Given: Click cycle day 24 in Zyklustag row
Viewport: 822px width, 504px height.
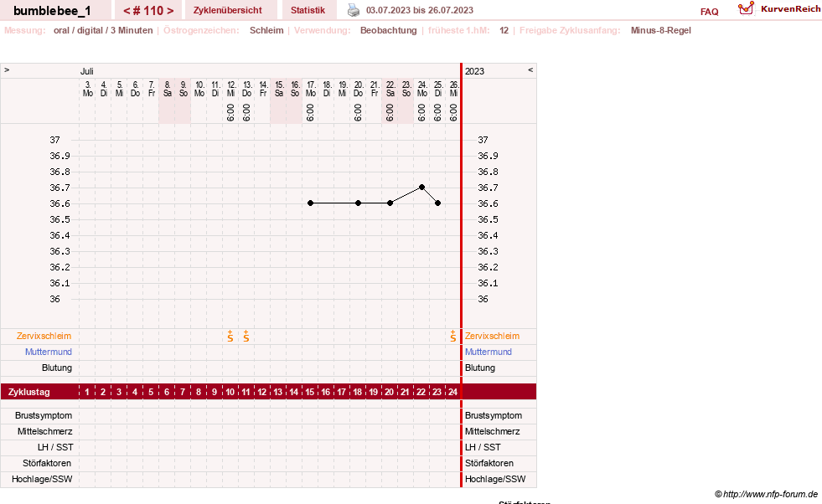Looking at the screenshot, I should click(452, 392).
